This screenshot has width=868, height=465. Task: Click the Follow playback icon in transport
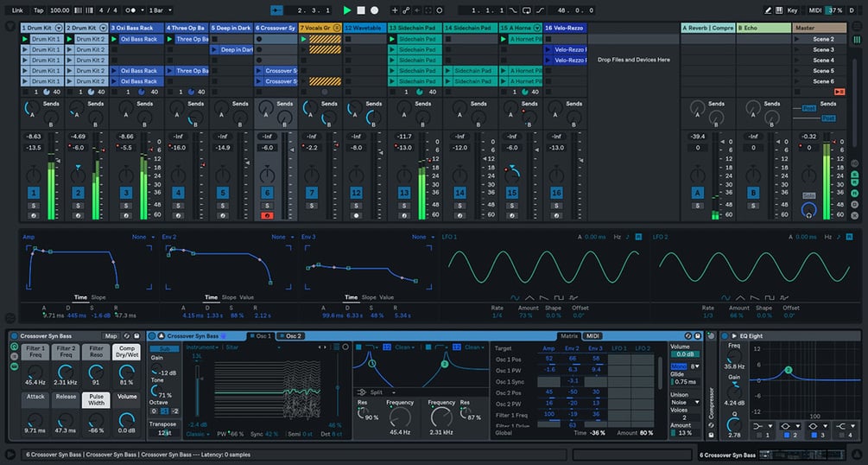276,10
